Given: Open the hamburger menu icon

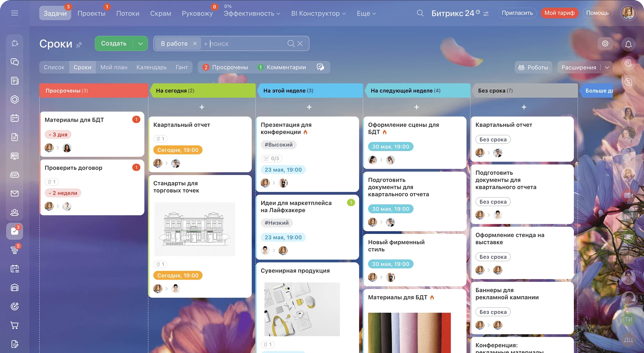Looking at the screenshot, I should (x=15, y=13).
